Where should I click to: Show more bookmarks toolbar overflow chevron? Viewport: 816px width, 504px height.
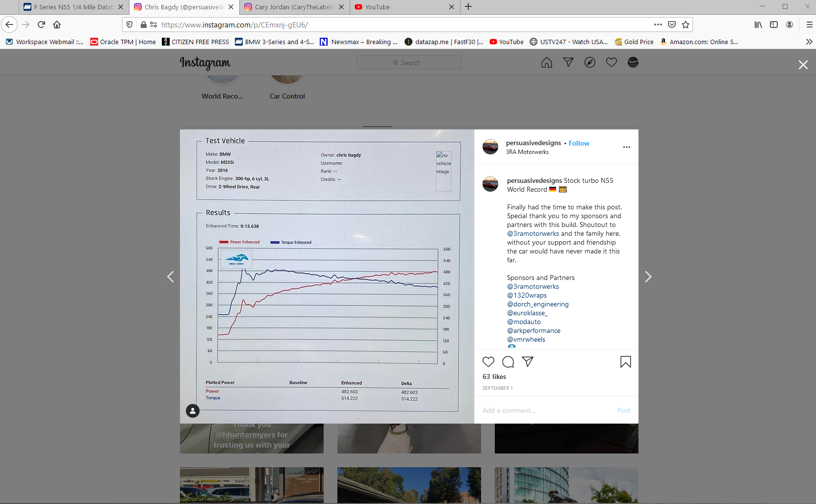click(x=809, y=42)
